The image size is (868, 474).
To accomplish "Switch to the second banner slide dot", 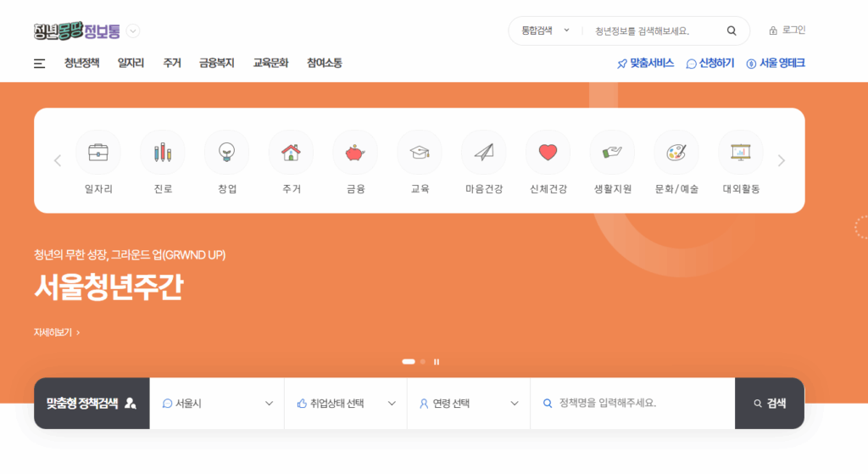I will point(423,362).
